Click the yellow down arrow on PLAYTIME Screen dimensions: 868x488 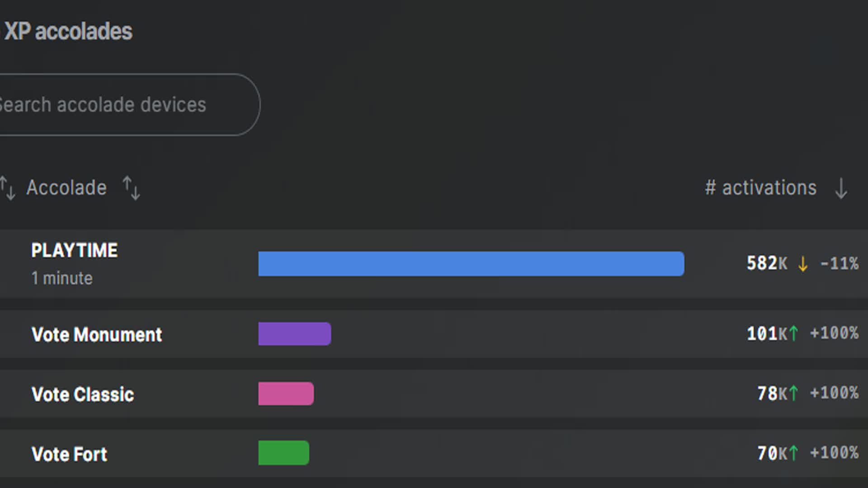pyautogui.click(x=803, y=263)
